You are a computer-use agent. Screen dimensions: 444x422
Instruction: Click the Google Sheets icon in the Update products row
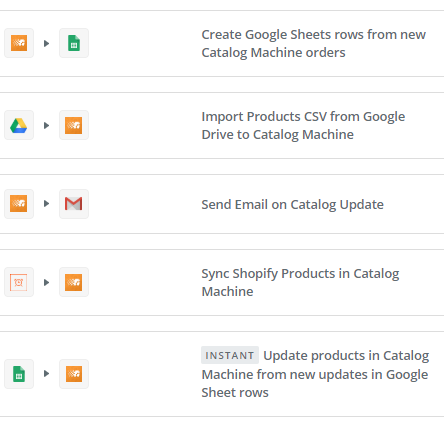click(x=19, y=374)
